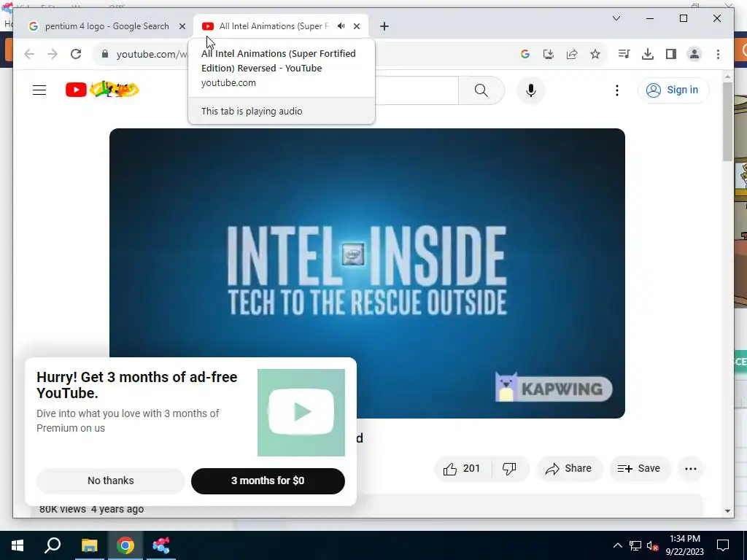Open Chrome tab search dropdown chevron

(616, 18)
